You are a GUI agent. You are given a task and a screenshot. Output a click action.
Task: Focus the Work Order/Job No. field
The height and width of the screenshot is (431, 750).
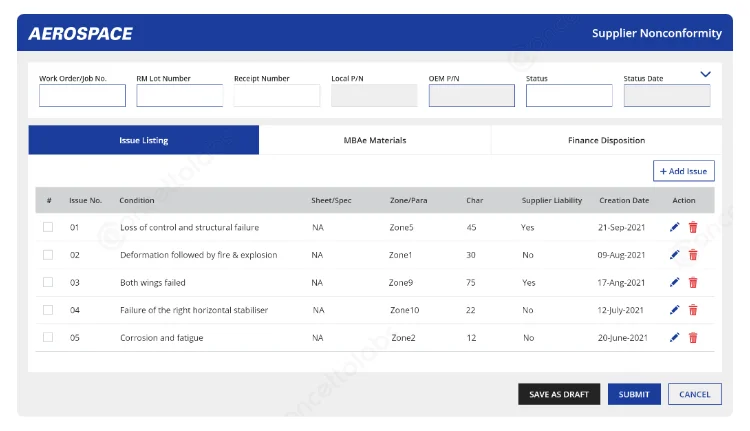pos(82,96)
